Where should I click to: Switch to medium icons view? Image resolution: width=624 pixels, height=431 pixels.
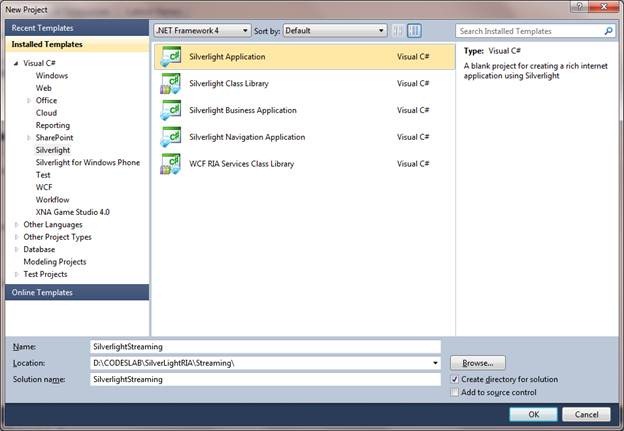(x=414, y=31)
